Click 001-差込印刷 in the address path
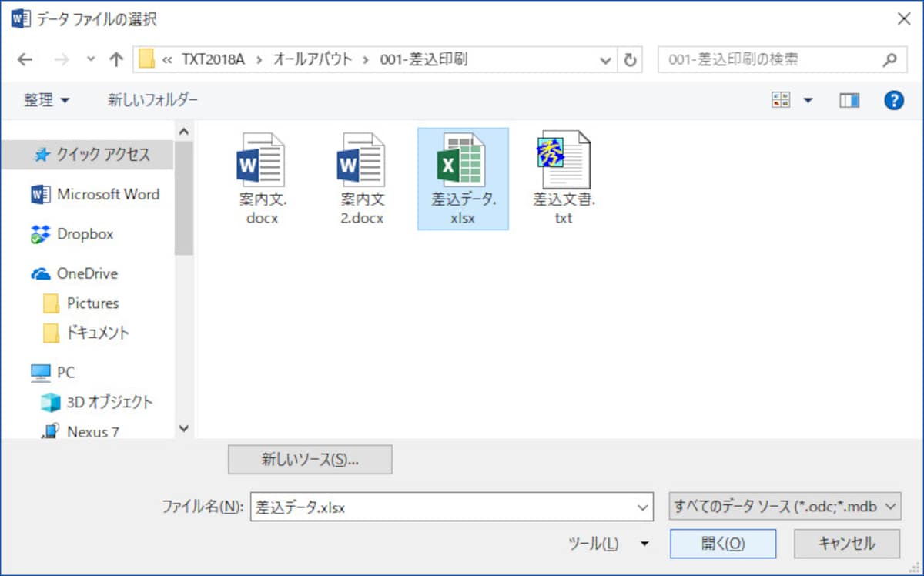Viewport: 924px width, 576px height. coord(423,59)
